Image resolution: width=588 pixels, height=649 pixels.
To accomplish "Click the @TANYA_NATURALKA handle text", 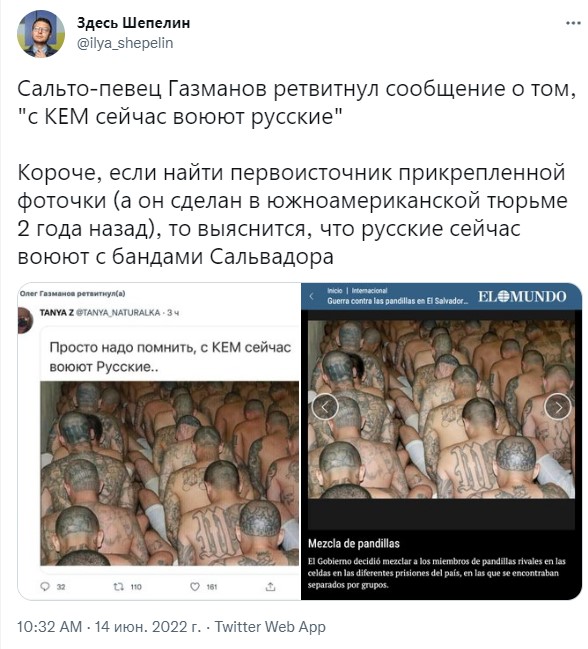I will pyautogui.click(x=118, y=312).
